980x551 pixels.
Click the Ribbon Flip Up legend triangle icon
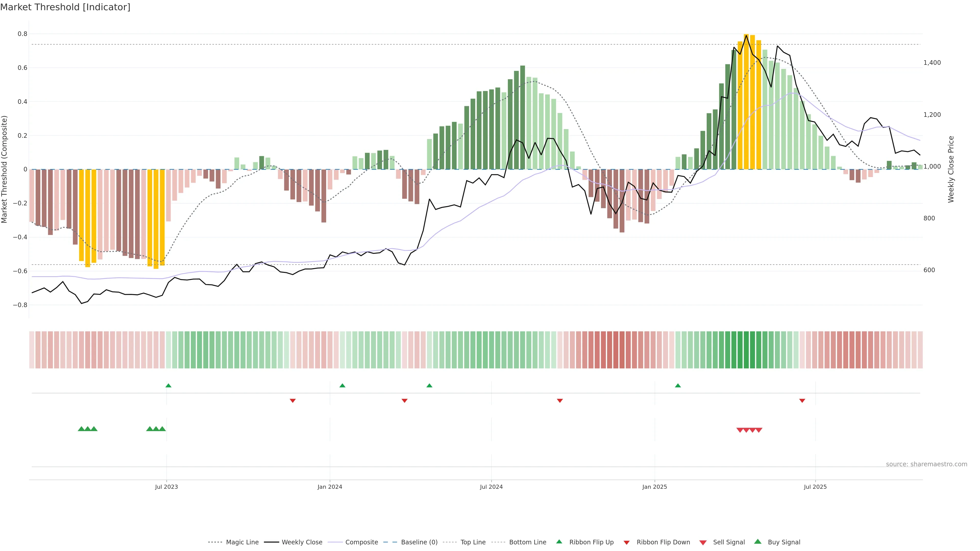(559, 542)
